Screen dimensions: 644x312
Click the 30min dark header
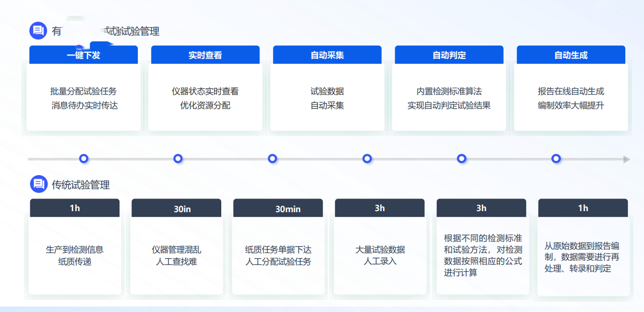pyautogui.click(x=278, y=208)
